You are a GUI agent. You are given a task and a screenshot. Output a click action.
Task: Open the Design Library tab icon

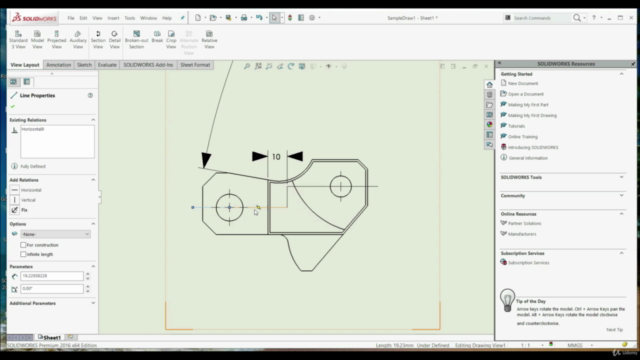(x=489, y=95)
